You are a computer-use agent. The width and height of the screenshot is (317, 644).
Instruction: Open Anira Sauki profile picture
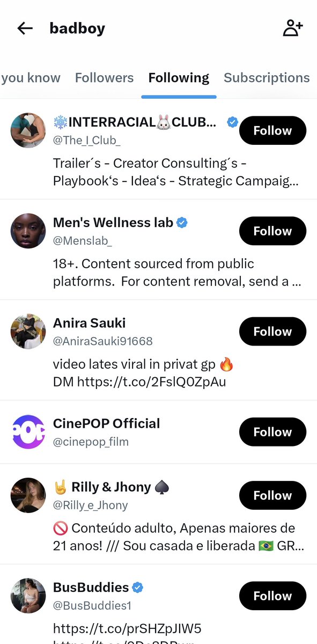click(28, 332)
